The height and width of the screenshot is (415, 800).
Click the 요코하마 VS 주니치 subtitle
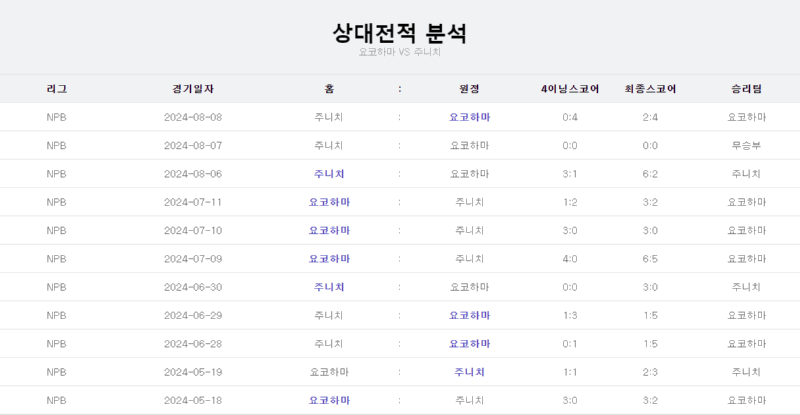399,52
